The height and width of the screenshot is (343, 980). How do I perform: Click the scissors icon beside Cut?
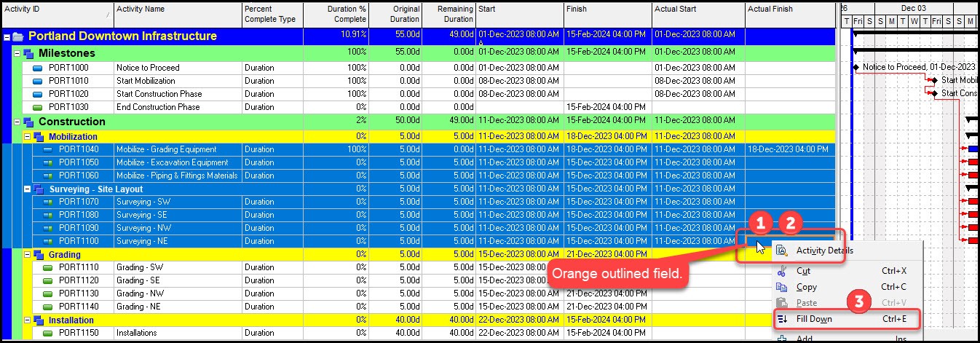783,271
